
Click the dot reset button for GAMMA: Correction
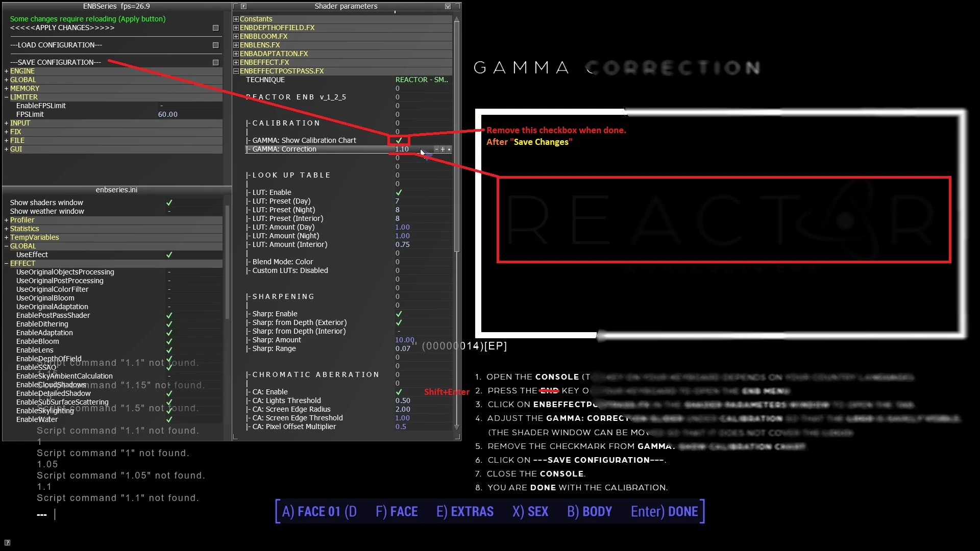(x=449, y=149)
